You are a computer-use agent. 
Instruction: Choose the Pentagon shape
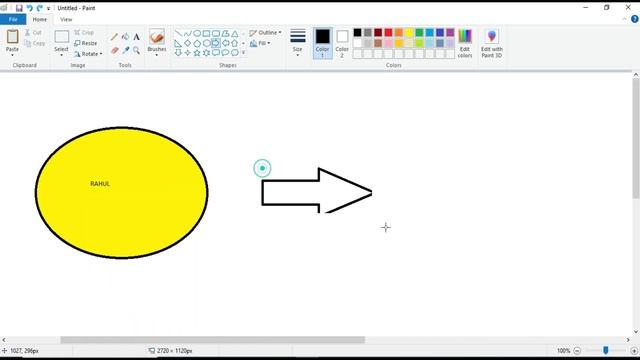tap(197, 43)
